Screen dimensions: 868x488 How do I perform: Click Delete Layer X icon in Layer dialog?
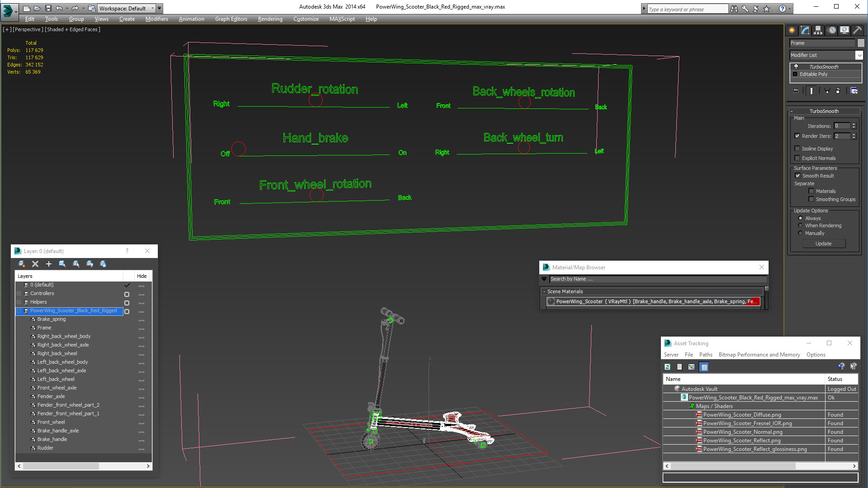click(x=35, y=264)
